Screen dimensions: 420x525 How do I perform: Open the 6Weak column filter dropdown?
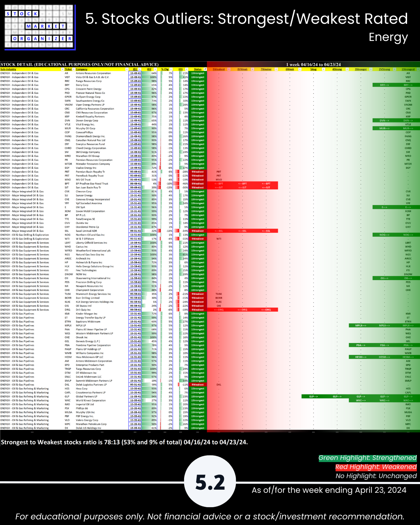tap(300, 69)
